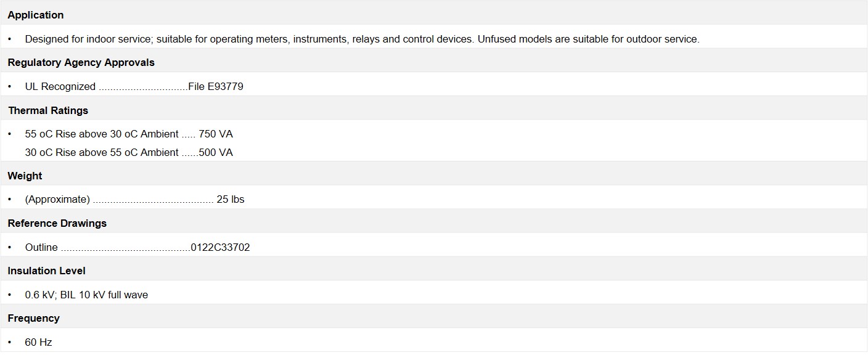Click the (Approximate) weight label
The width and height of the screenshot is (868, 355).
coord(57,199)
